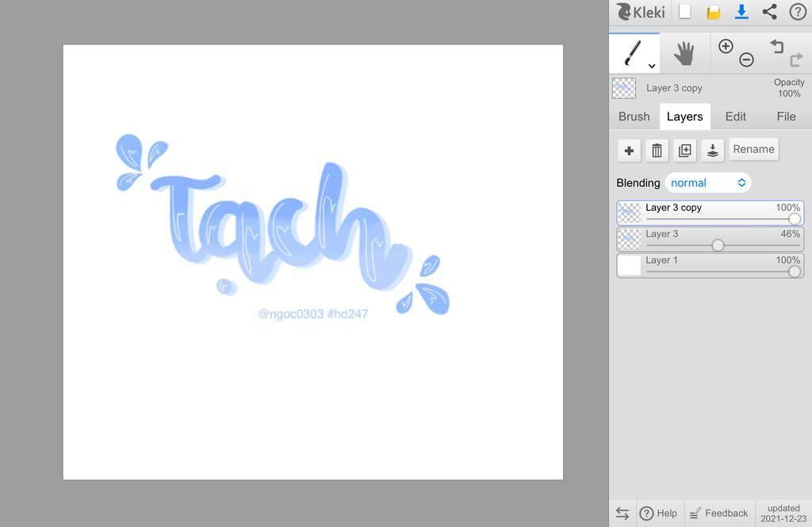The width and height of the screenshot is (812, 527).
Task: Delete the selected layer with the trash icon
Action: (x=657, y=151)
